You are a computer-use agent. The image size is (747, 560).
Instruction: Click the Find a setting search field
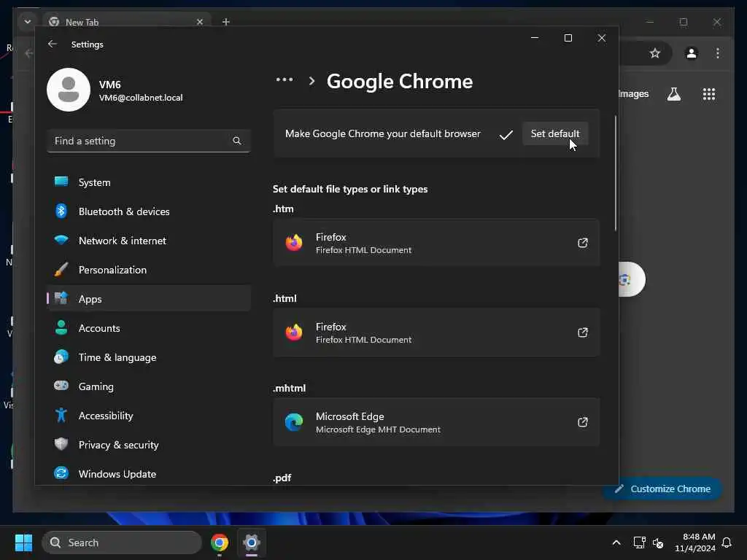[149, 141]
